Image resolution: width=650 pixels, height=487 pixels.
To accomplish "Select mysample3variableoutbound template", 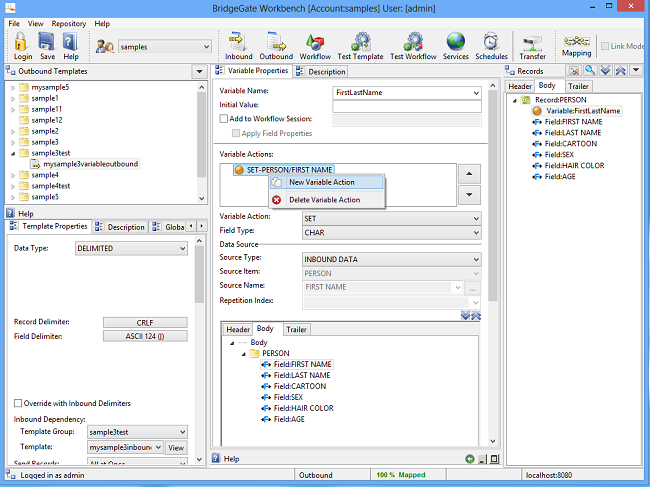I will point(90,164).
